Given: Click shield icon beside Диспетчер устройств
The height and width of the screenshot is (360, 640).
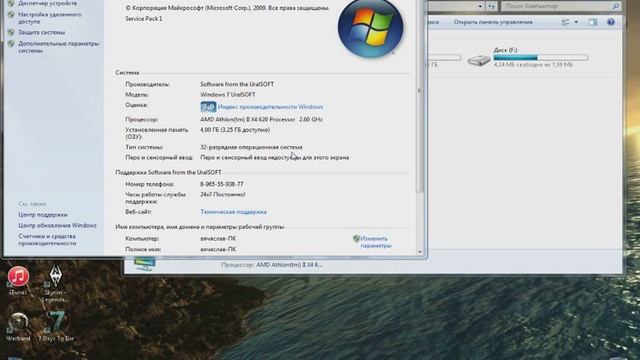Looking at the screenshot, I should [11, 3].
